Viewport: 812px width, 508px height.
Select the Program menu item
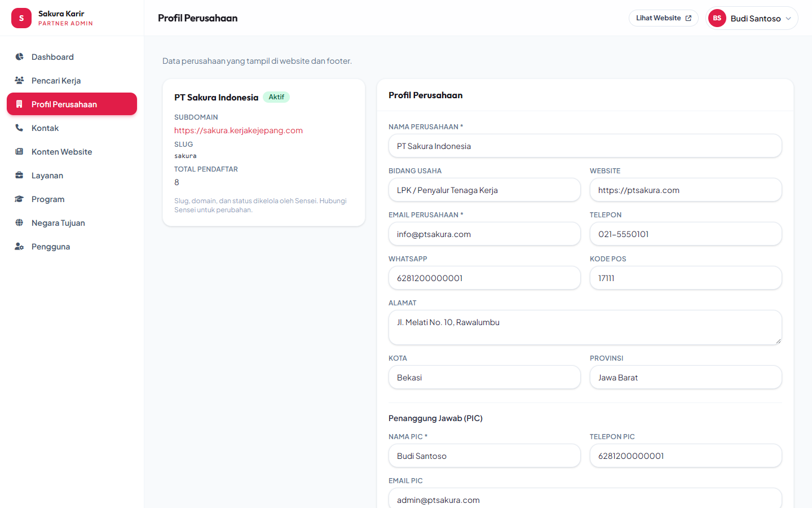[72, 199]
